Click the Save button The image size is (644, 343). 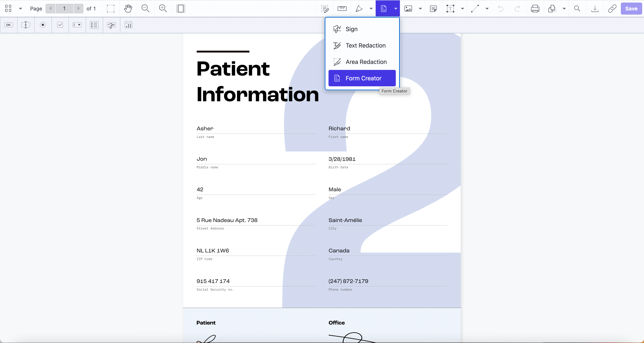coord(631,9)
